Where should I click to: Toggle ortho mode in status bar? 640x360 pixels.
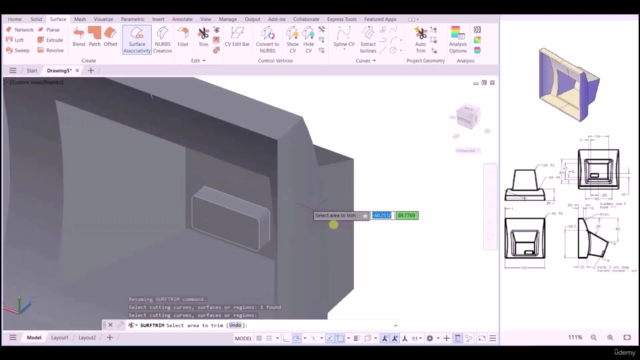coord(286,338)
